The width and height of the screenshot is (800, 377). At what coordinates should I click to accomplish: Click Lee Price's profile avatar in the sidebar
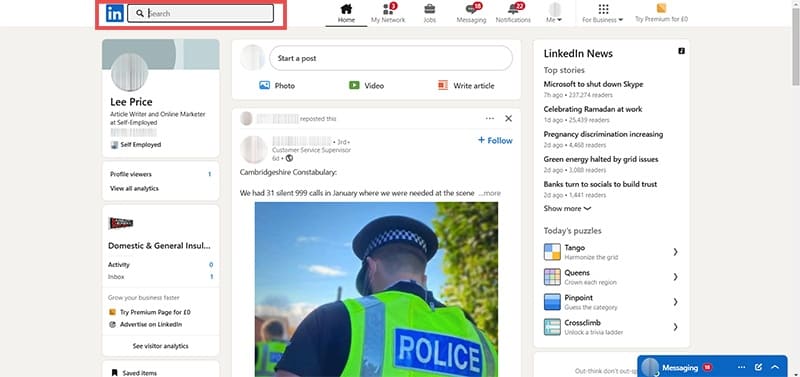130,72
